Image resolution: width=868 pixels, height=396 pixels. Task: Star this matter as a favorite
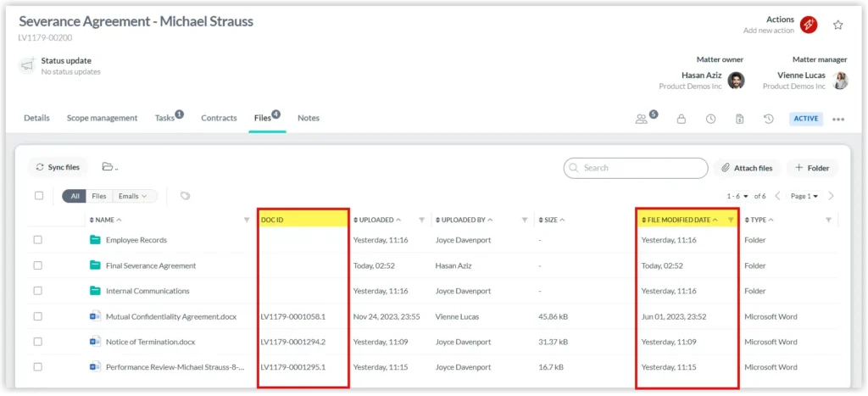(x=838, y=25)
